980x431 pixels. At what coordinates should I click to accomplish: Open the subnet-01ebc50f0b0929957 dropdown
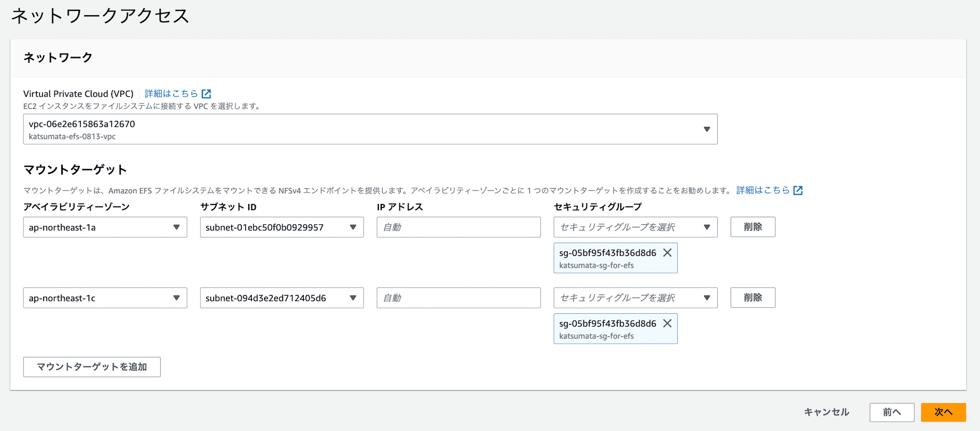(282, 227)
